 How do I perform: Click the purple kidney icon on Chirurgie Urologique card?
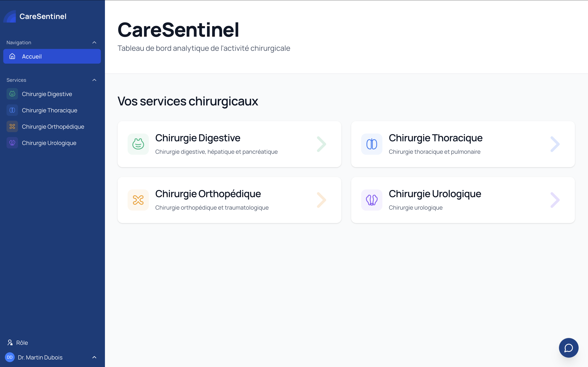pos(371,200)
